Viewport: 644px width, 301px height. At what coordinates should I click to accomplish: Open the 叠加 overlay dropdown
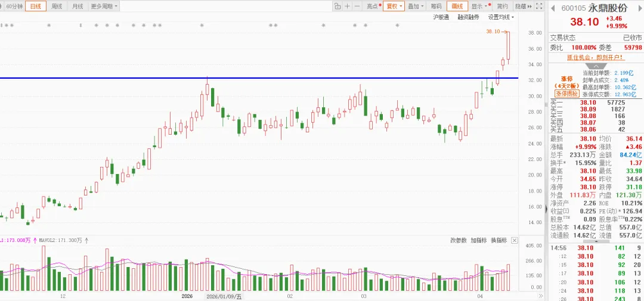(416, 6)
